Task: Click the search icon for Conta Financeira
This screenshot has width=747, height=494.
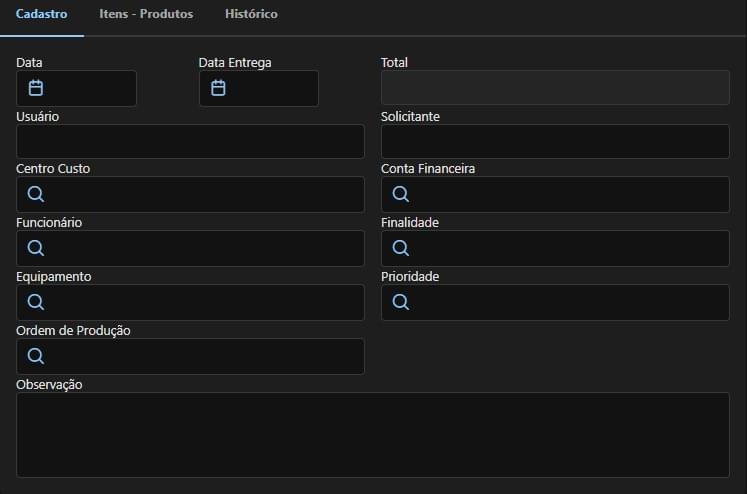Action: pyautogui.click(x=401, y=194)
